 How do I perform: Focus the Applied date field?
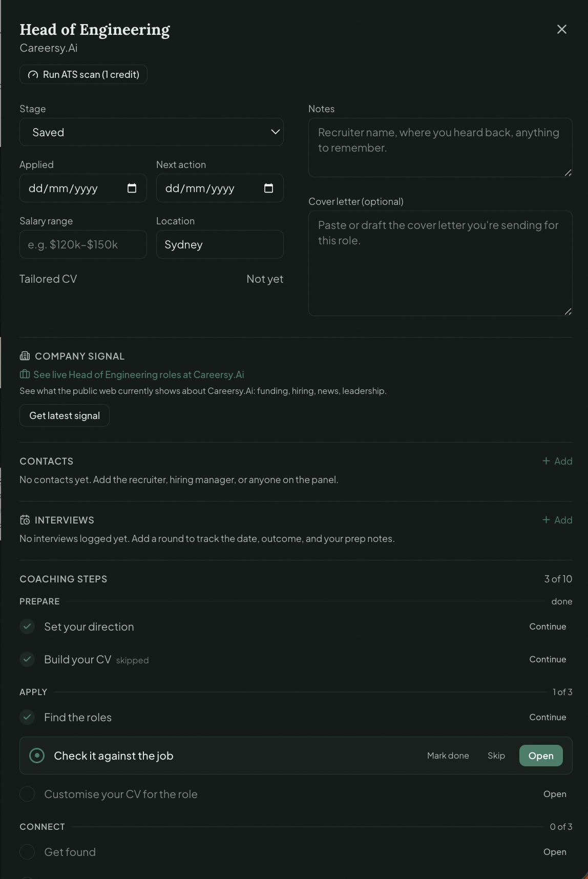tap(83, 188)
